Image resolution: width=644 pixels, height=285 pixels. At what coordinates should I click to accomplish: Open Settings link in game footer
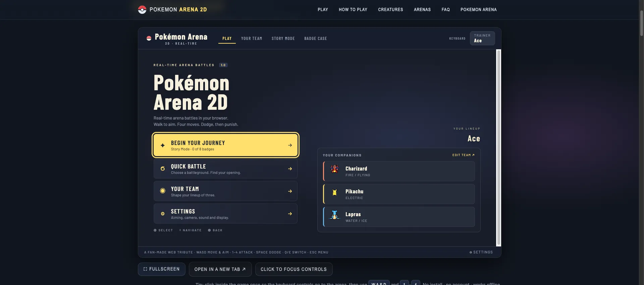pyautogui.click(x=481, y=252)
